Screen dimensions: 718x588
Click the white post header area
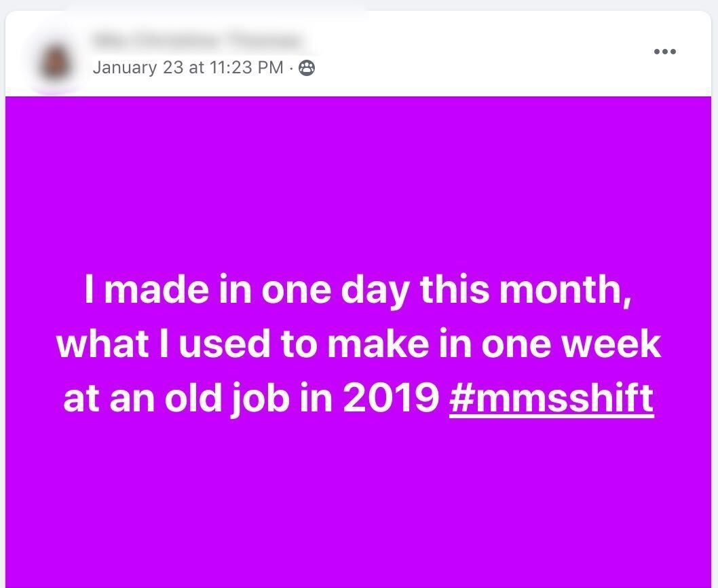point(475,53)
